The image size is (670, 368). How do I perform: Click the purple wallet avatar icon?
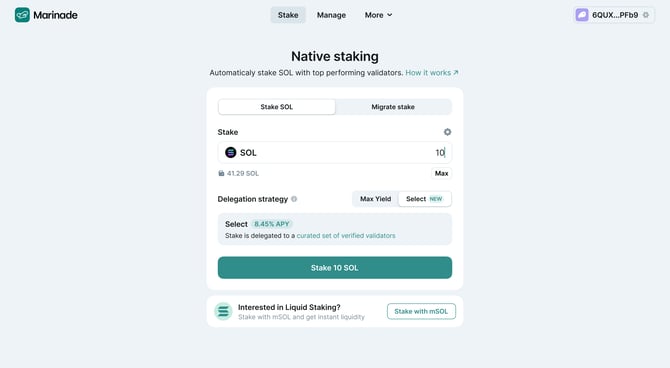point(582,15)
